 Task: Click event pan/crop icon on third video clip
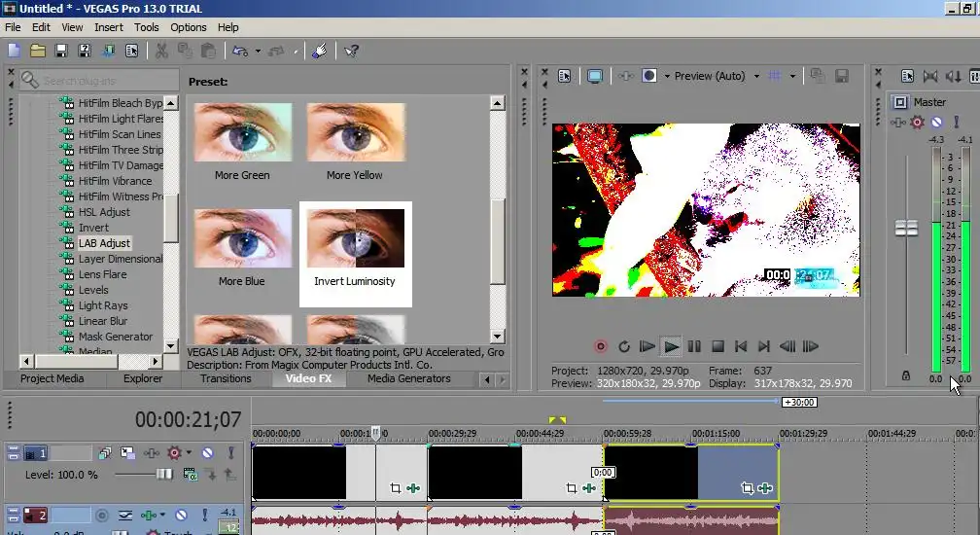(x=747, y=488)
